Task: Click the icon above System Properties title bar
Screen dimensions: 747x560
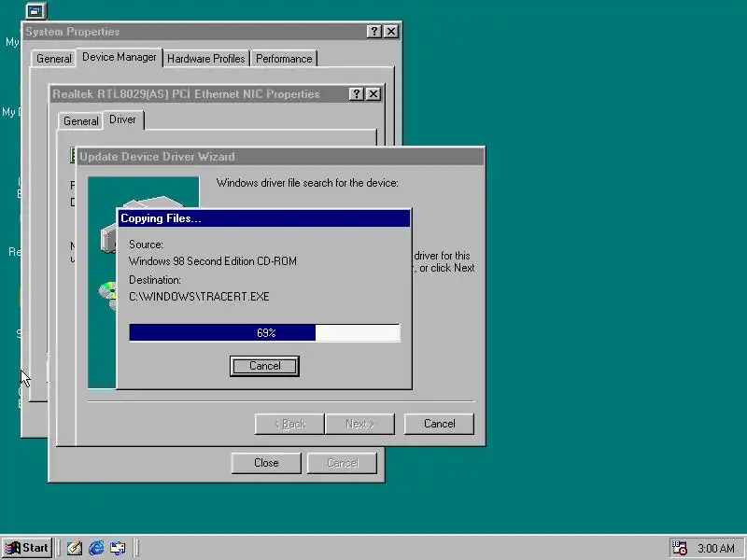Action: [x=35, y=10]
